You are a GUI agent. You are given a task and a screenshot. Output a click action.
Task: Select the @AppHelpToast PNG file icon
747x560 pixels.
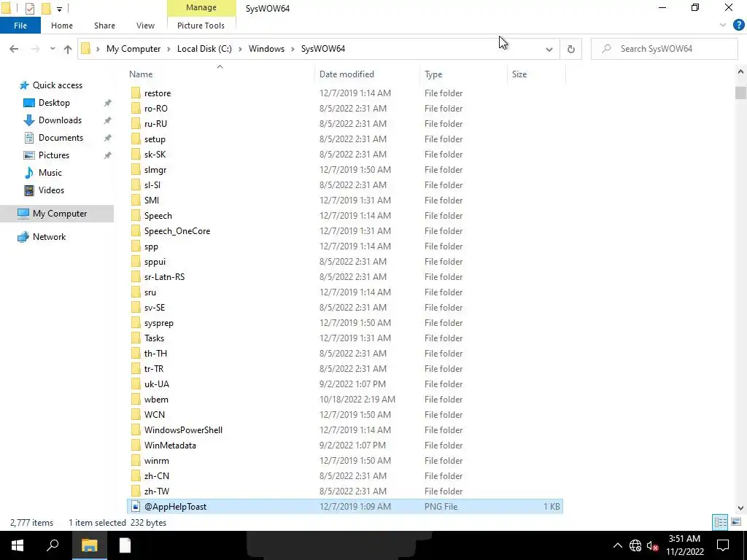[136, 506]
